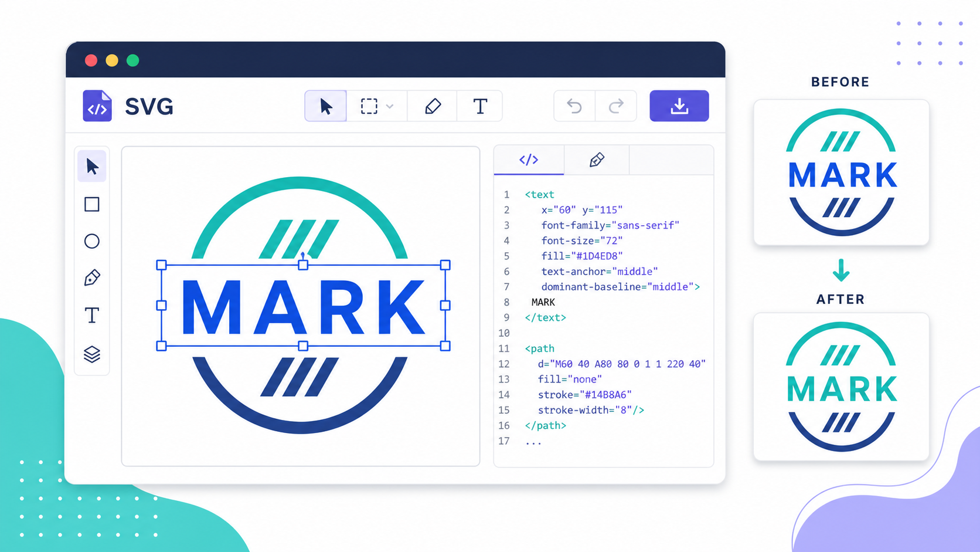Click the teal slashes above MARK
Viewport: 980px width, 552px height.
click(299, 239)
